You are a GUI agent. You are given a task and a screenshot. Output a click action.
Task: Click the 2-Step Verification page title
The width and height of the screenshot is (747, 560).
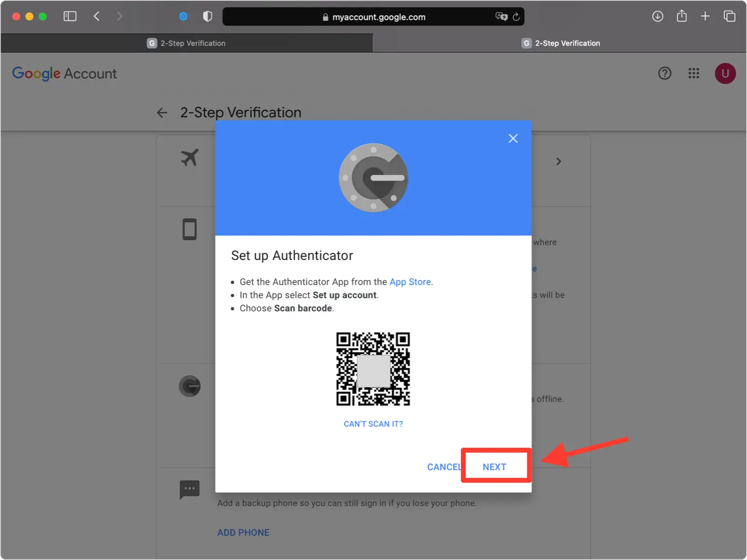[x=241, y=113]
